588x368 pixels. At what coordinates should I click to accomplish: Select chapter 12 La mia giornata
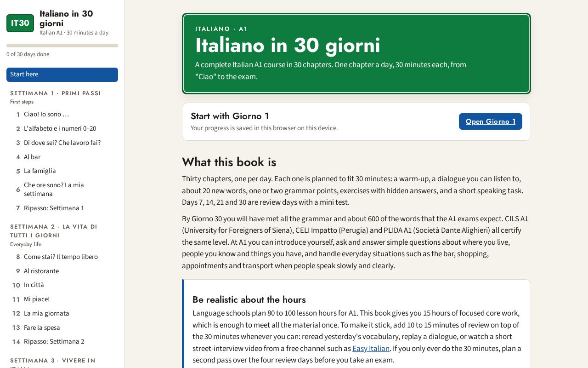pyautogui.click(x=62, y=314)
